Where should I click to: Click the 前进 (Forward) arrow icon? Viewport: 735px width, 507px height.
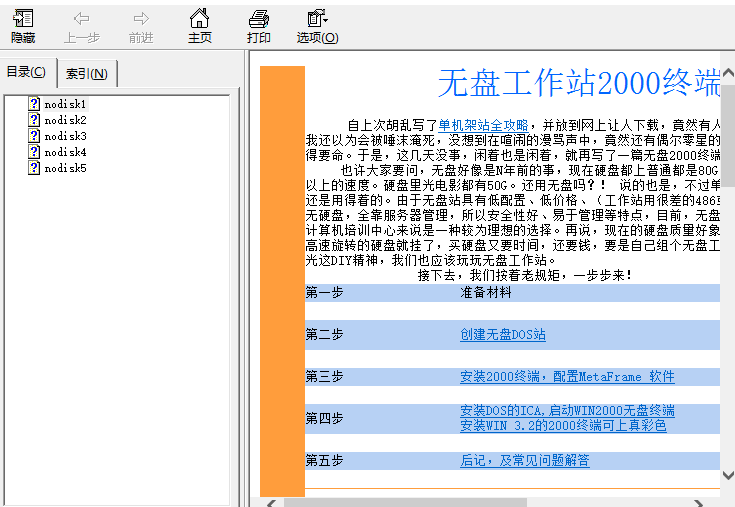(x=141, y=26)
